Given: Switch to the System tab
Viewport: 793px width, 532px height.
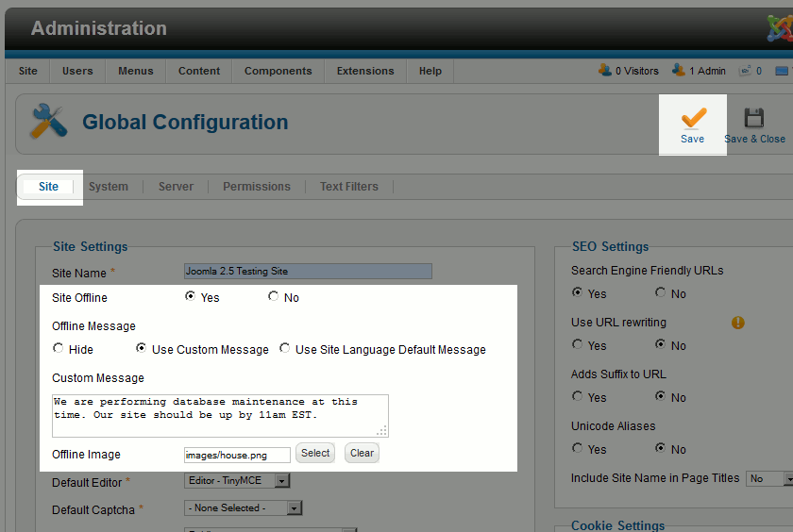Looking at the screenshot, I should click(109, 187).
